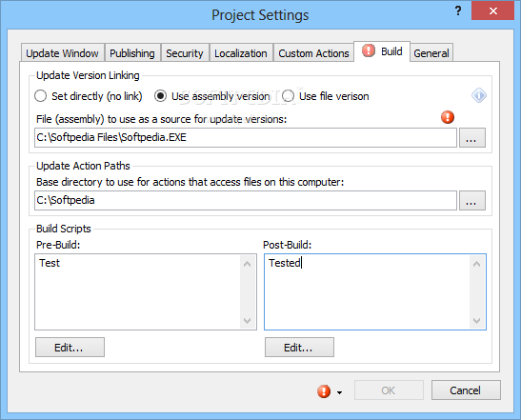This screenshot has height=420, width=521.
Task: Click the base directory path input field
Action: [x=246, y=200]
